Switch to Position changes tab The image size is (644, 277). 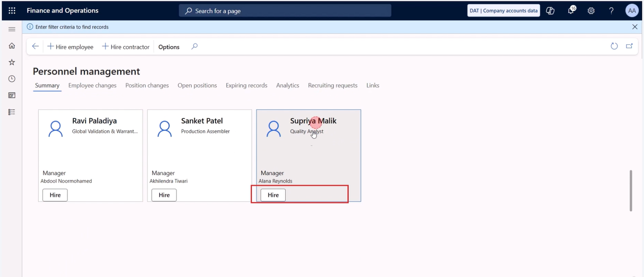pyautogui.click(x=147, y=86)
